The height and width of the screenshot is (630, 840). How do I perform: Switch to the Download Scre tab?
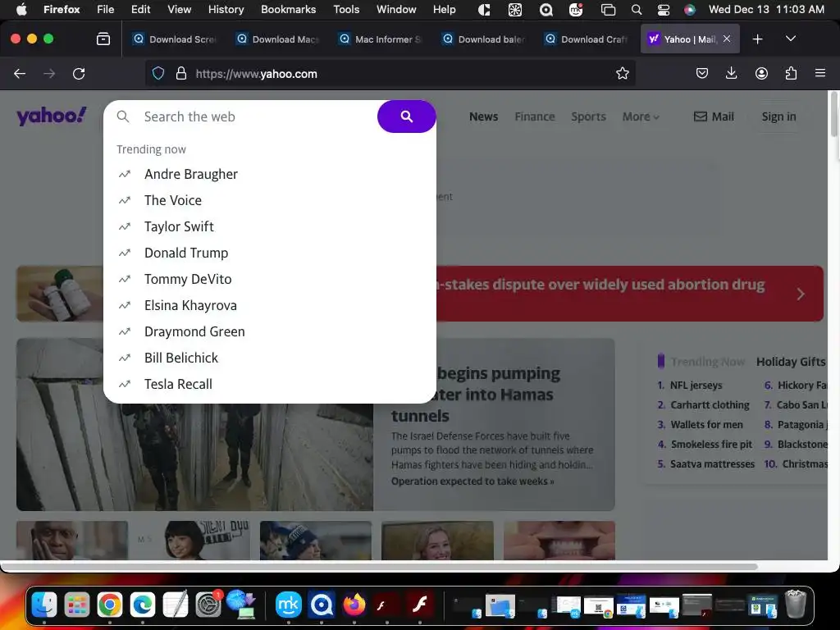[x=176, y=39]
